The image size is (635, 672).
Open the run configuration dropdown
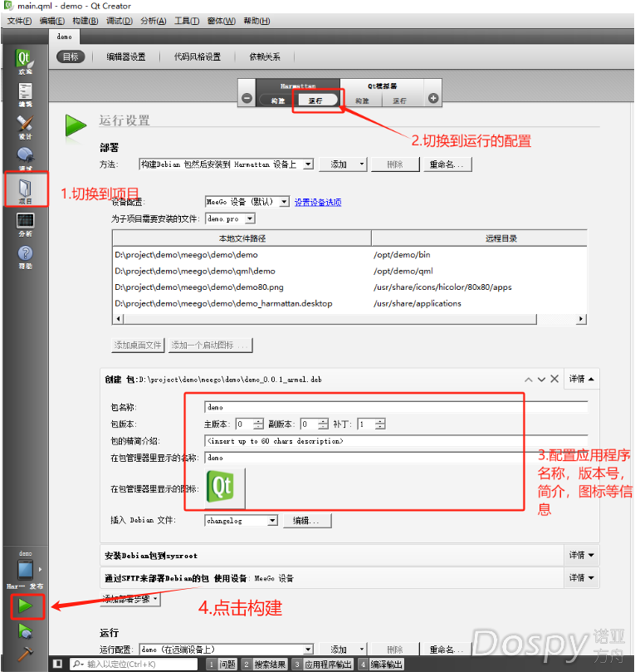tap(226, 650)
